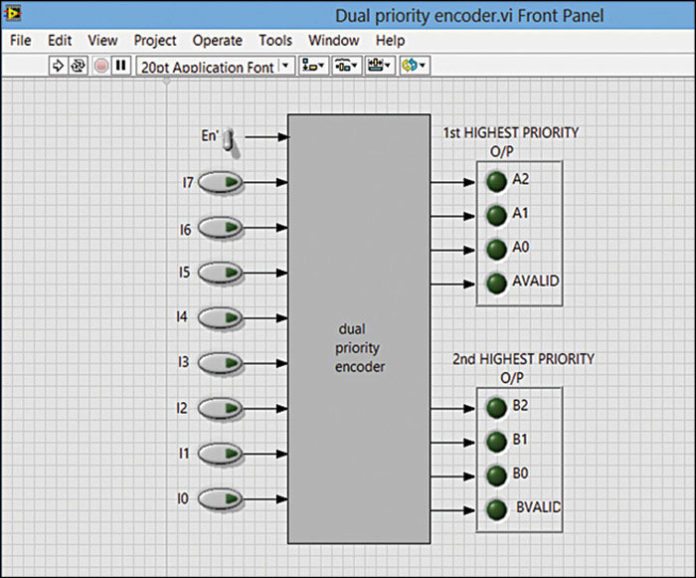Toggle the I7 input boolean button
Image resolution: width=696 pixels, height=578 pixels.
point(221,182)
